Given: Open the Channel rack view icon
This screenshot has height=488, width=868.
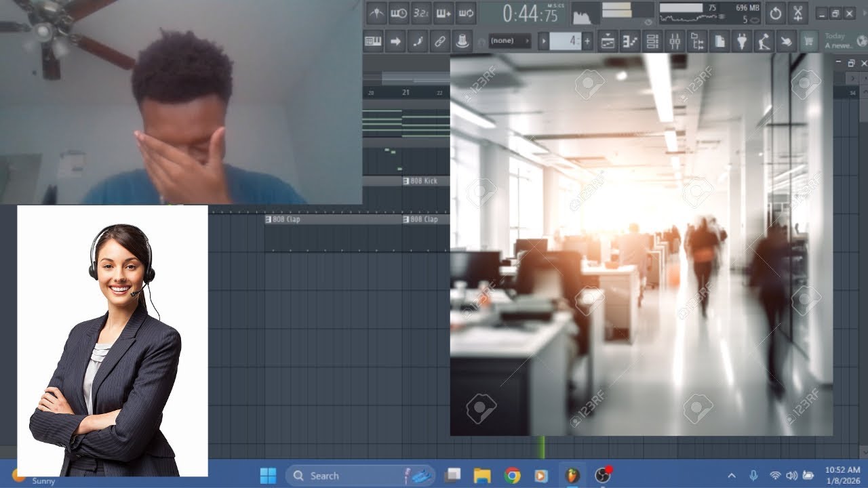Looking at the screenshot, I should [x=652, y=41].
